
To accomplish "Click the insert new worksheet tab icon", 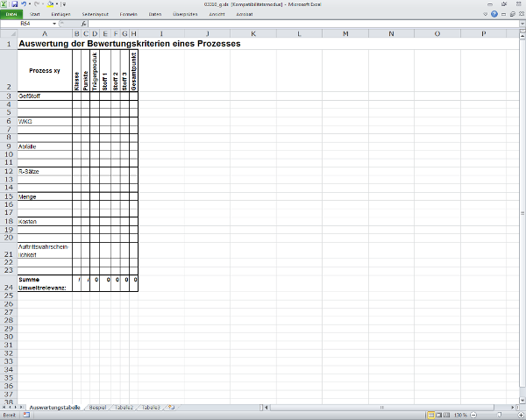I will 172,408.
